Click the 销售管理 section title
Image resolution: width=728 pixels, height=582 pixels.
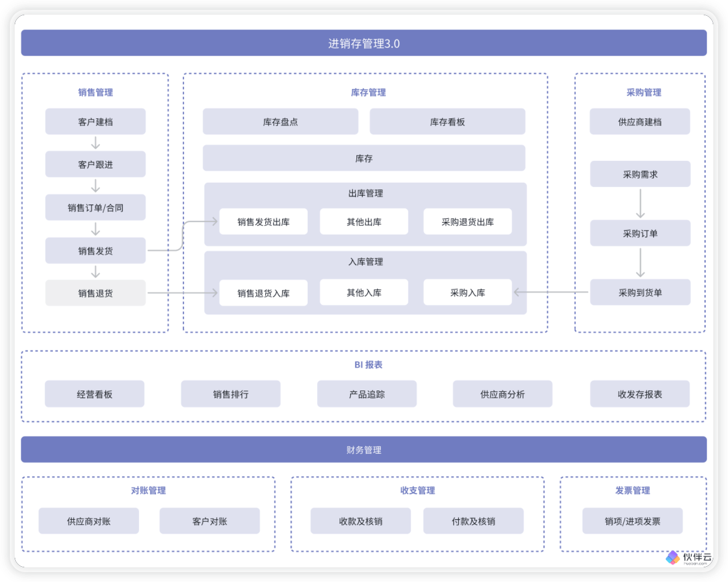click(96, 92)
